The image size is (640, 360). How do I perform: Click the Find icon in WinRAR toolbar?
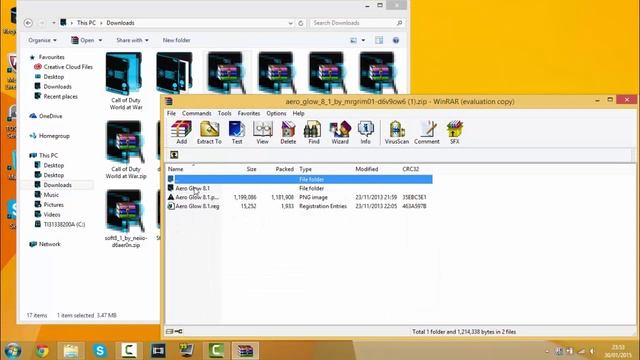(313, 132)
